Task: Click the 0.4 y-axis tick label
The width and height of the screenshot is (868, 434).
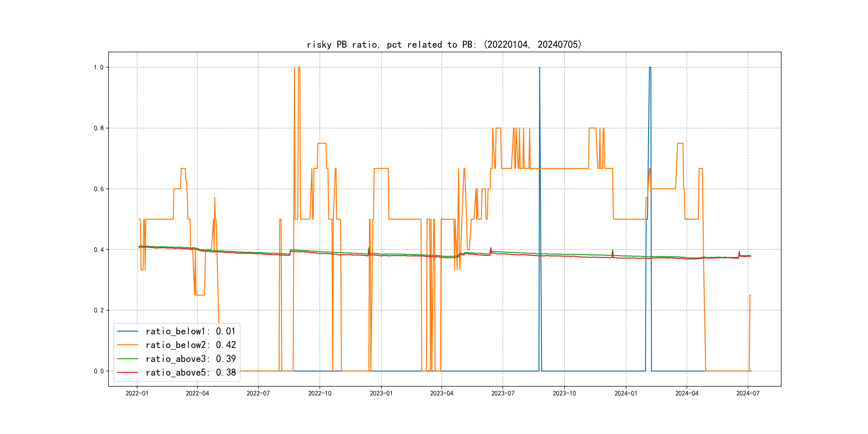Action: pyautogui.click(x=98, y=250)
